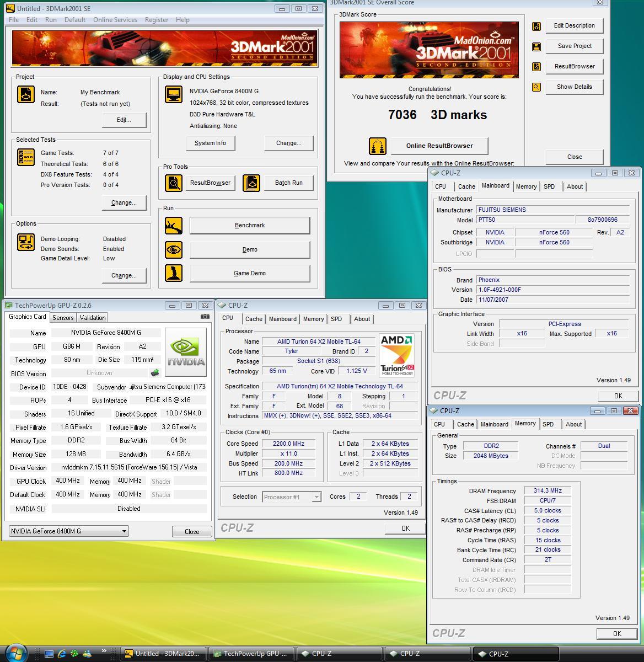This screenshot has height=662, width=644.
Task: Click the GPU-Z screenshot camera icon
Action: point(205,317)
